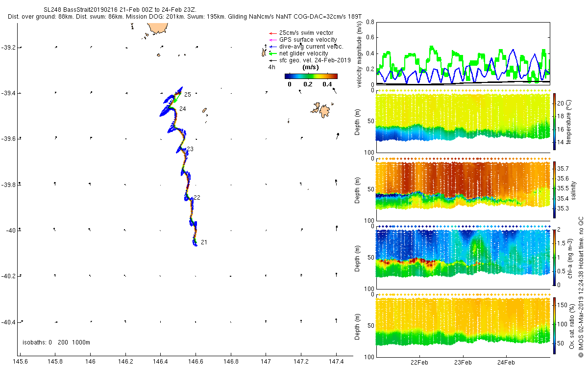Click the 146.4 longitude tick label
588x368 pixels.
160,361
